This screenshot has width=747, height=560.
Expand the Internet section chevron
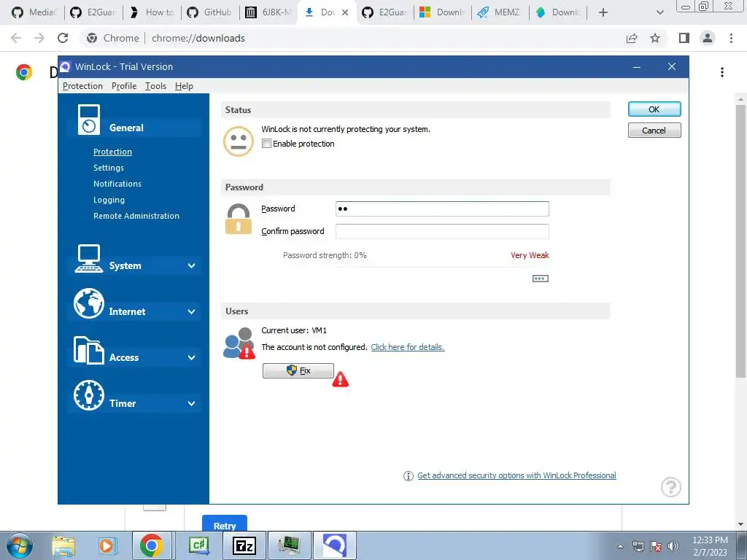point(191,311)
